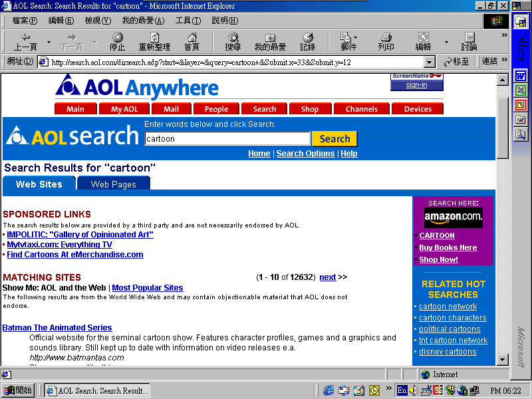Open the 編輯(E) menu
Viewport: 532px width, 399px height.
pyautogui.click(x=61, y=21)
